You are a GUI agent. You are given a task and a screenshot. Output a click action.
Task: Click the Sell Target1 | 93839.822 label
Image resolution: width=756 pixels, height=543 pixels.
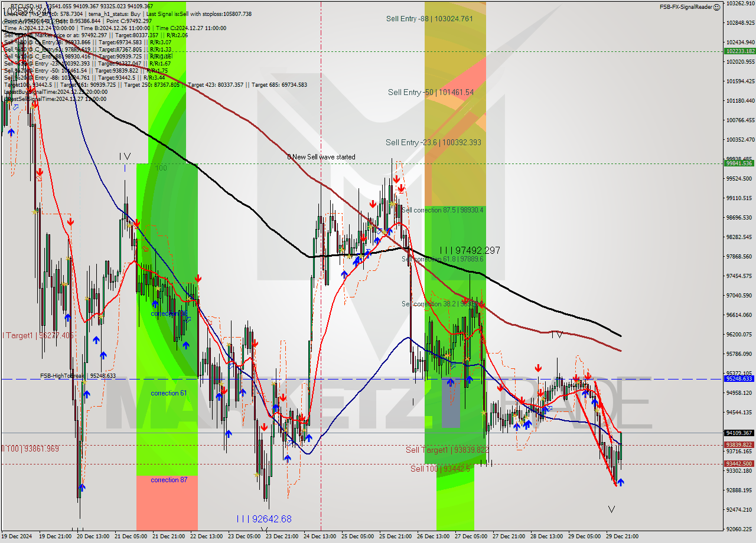coord(447,450)
